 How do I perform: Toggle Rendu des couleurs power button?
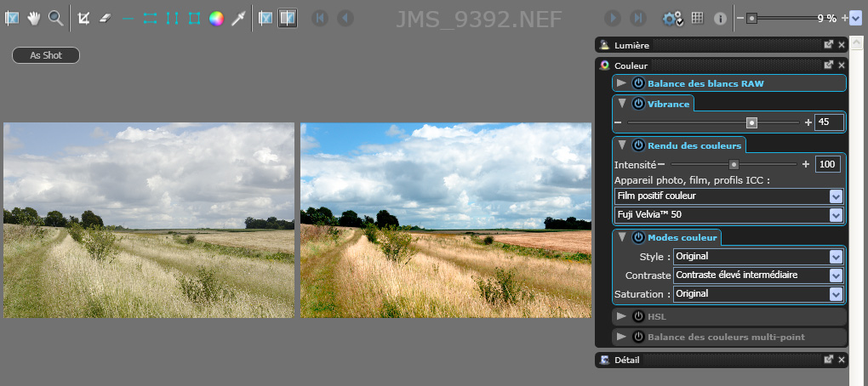pyautogui.click(x=639, y=145)
